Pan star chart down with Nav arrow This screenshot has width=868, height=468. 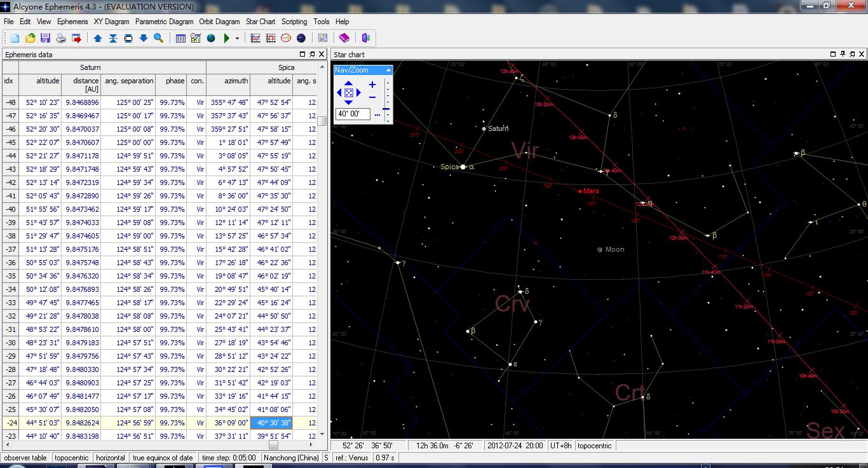tap(348, 102)
